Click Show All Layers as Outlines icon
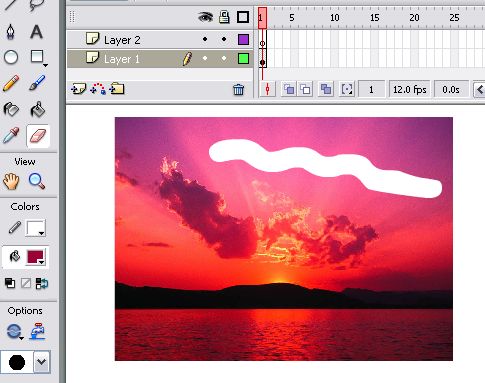This screenshot has width=485, height=383. point(243,17)
